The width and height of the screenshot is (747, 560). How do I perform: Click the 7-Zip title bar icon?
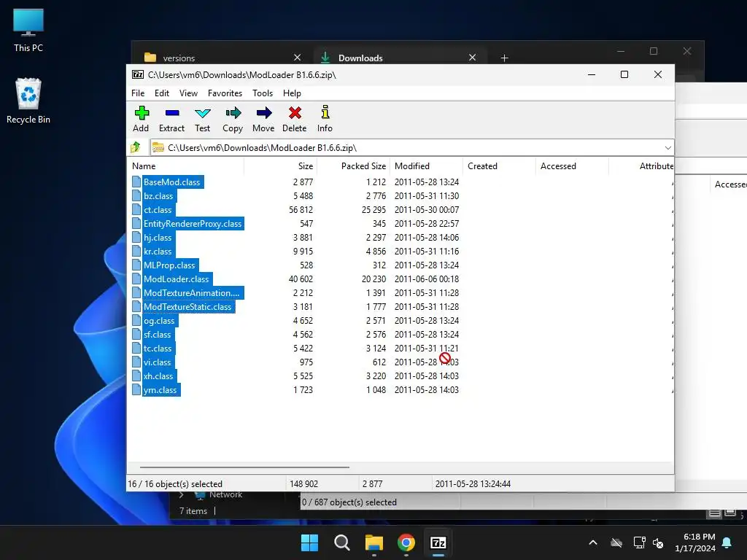(138, 75)
